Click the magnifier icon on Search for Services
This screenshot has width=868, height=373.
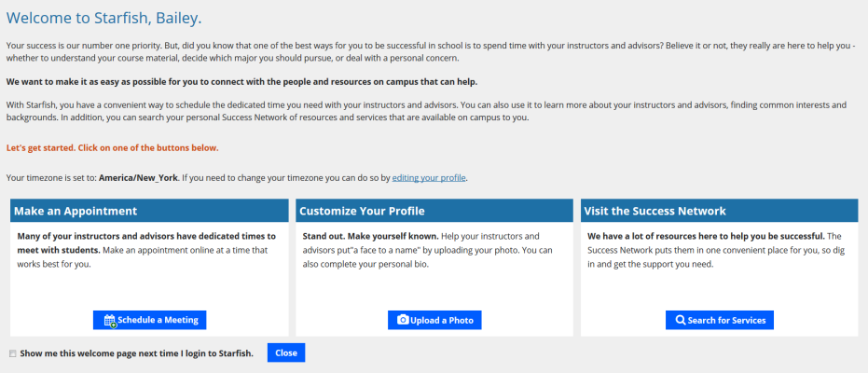681,320
